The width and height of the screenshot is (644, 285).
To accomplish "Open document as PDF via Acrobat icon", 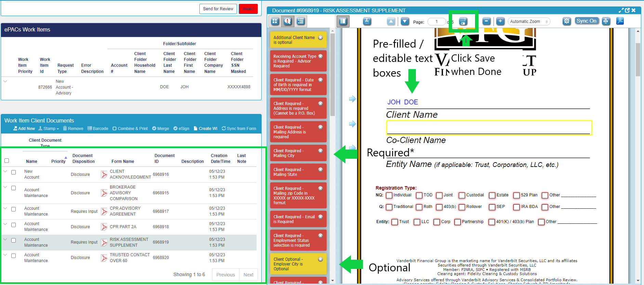I will point(620,21).
